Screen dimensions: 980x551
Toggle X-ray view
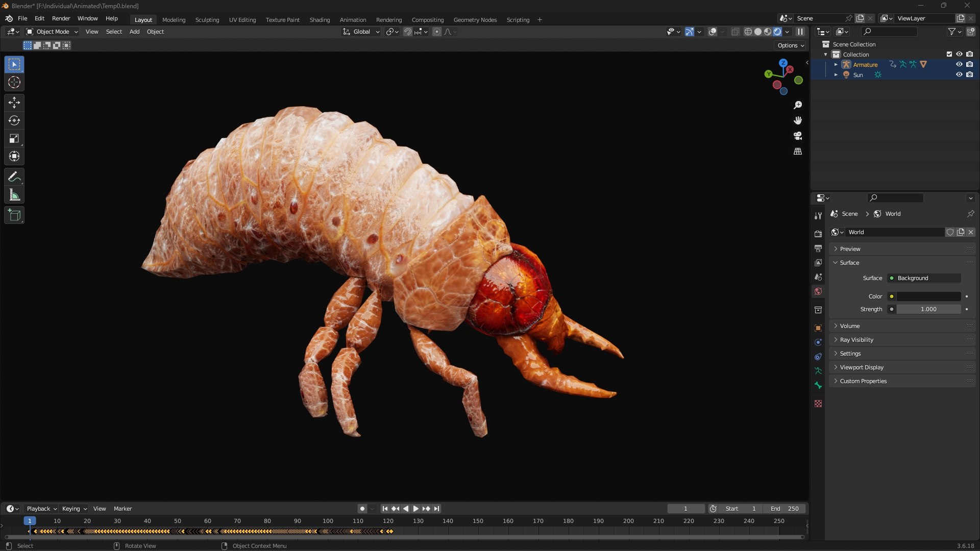735,32
